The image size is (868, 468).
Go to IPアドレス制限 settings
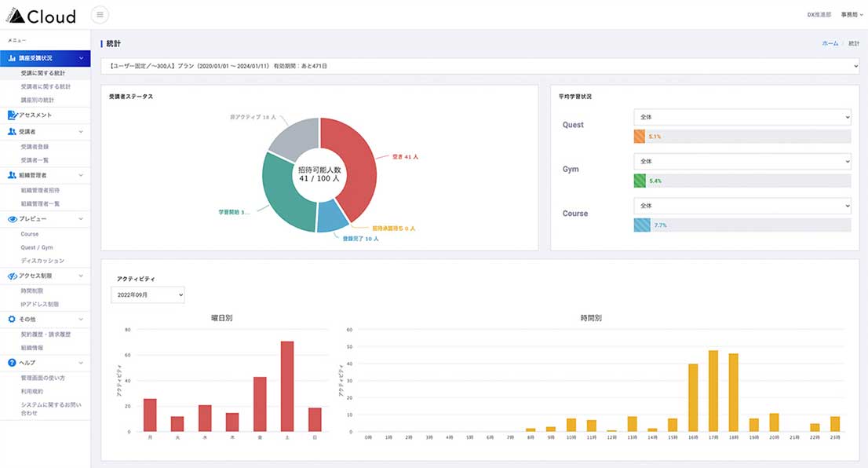(40, 304)
